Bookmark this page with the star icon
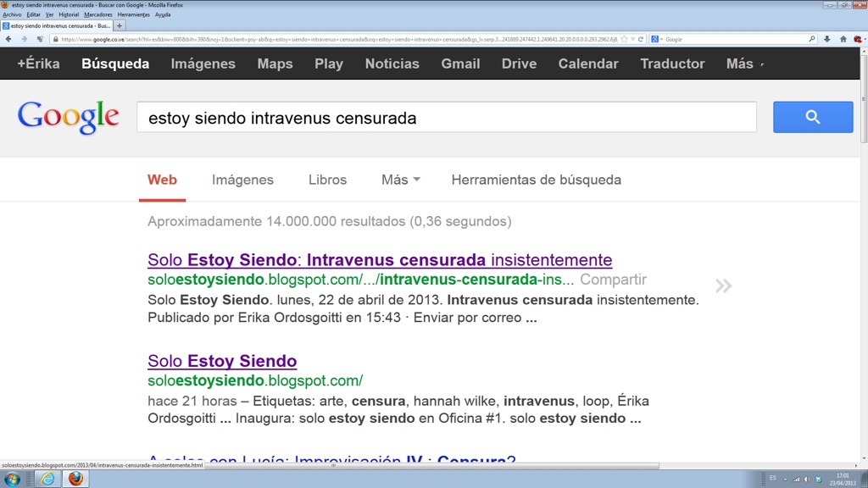Screen dimensions: 868x488 pos(622,39)
